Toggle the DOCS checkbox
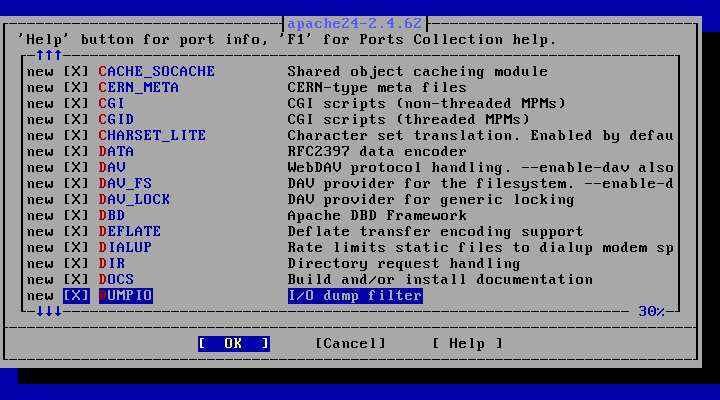720x400 pixels. (76, 280)
